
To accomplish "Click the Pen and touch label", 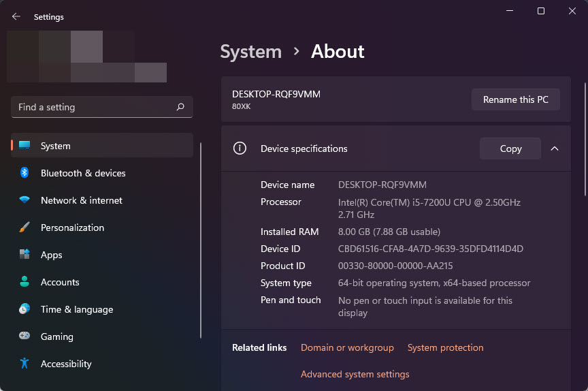I will tap(291, 300).
